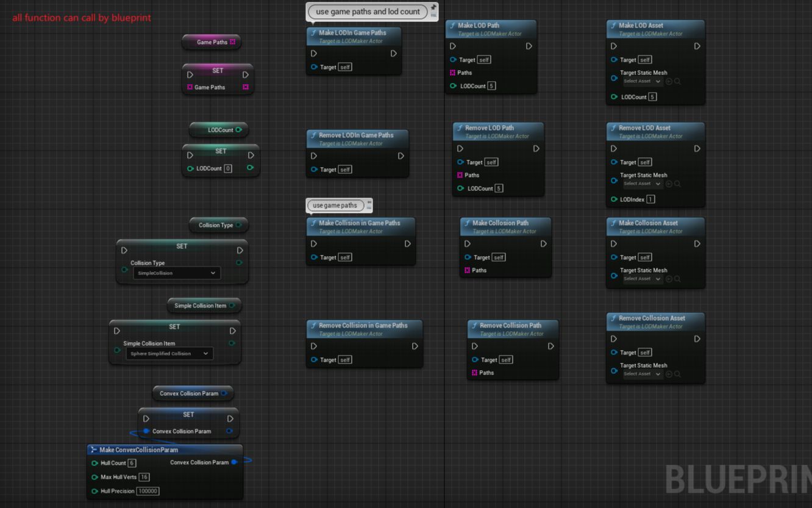Click the output exec pin on Remove LOD Path node

pyautogui.click(x=536, y=148)
